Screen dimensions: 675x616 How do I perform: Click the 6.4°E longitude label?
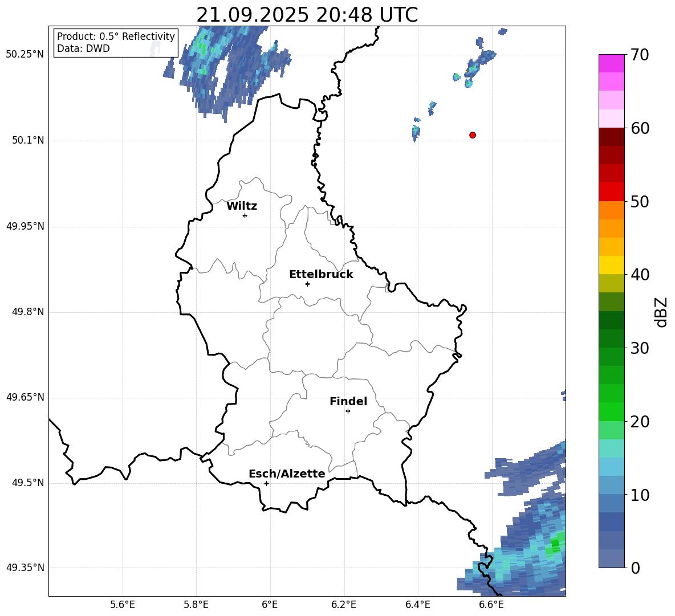[x=418, y=605]
